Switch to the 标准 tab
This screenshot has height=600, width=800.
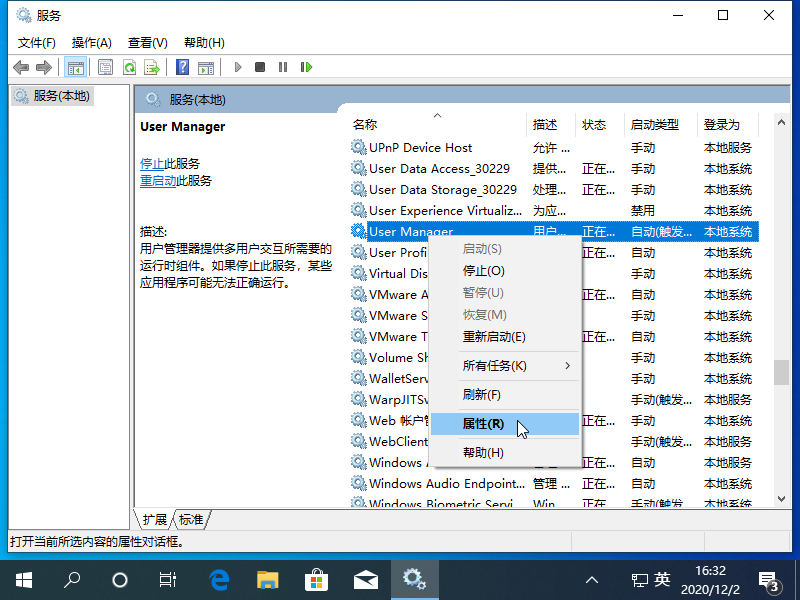[x=191, y=519]
